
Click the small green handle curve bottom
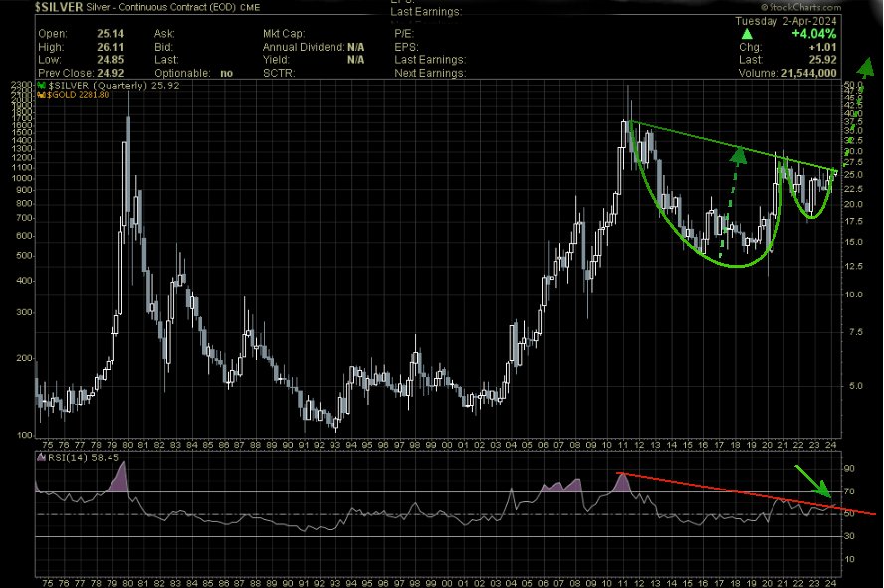[x=811, y=216]
